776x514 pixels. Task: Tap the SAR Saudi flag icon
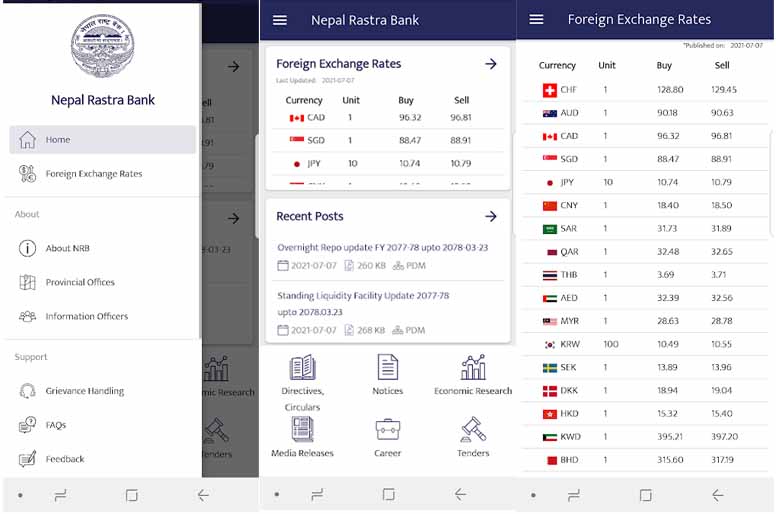550,229
